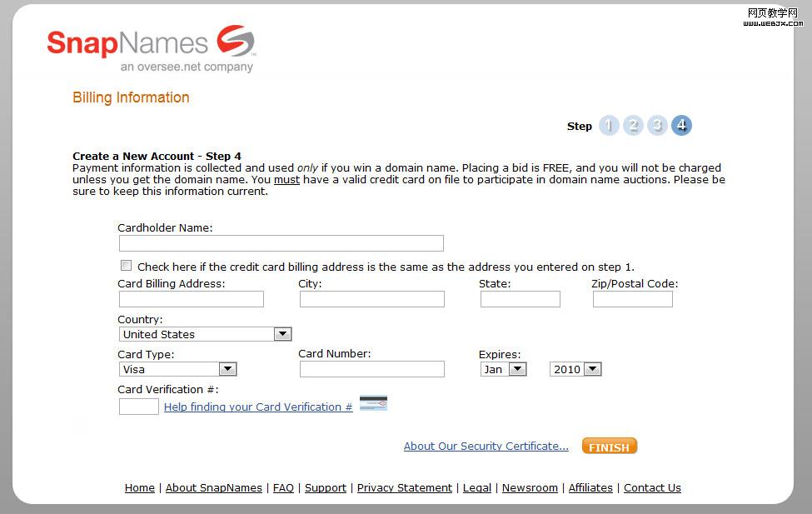Click the credit card verification image
Screen dimensions: 812x514
(373, 404)
